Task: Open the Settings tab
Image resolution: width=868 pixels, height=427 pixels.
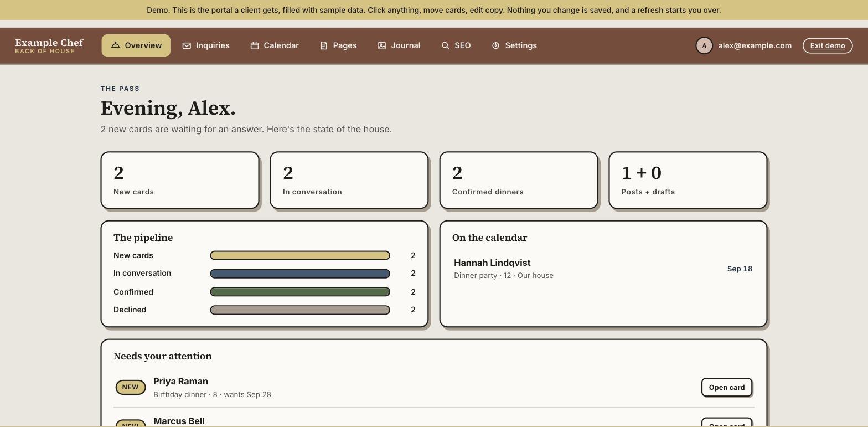Action: point(514,45)
